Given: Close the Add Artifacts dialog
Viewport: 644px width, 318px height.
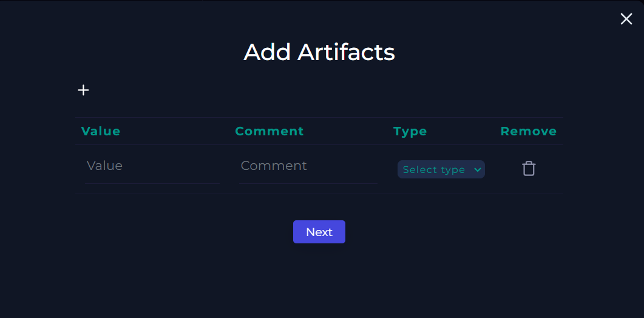Looking at the screenshot, I should (626, 19).
